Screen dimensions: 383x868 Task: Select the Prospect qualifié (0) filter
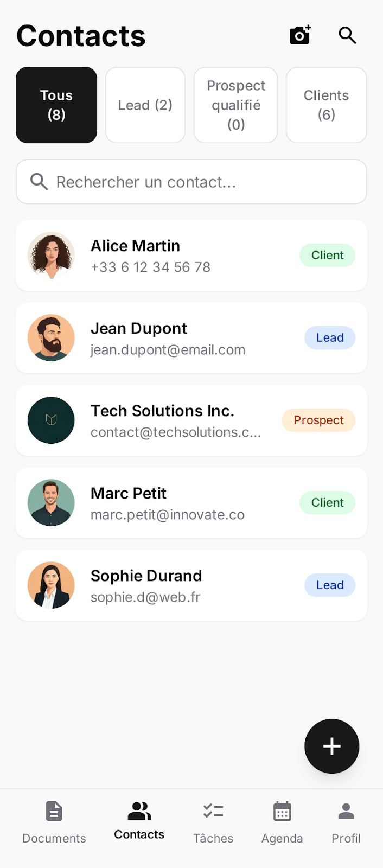point(236,105)
